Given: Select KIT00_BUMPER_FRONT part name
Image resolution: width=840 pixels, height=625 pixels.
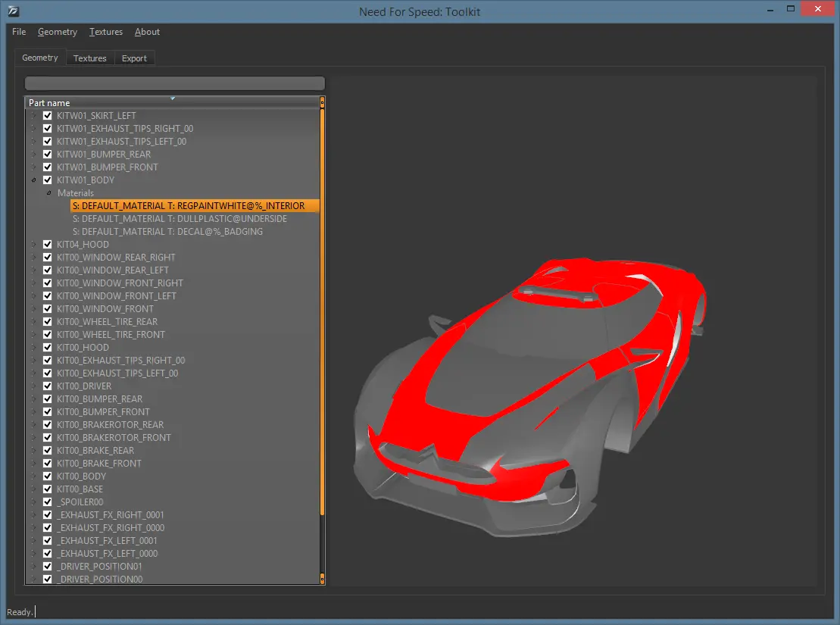Looking at the screenshot, I should click(x=103, y=411).
